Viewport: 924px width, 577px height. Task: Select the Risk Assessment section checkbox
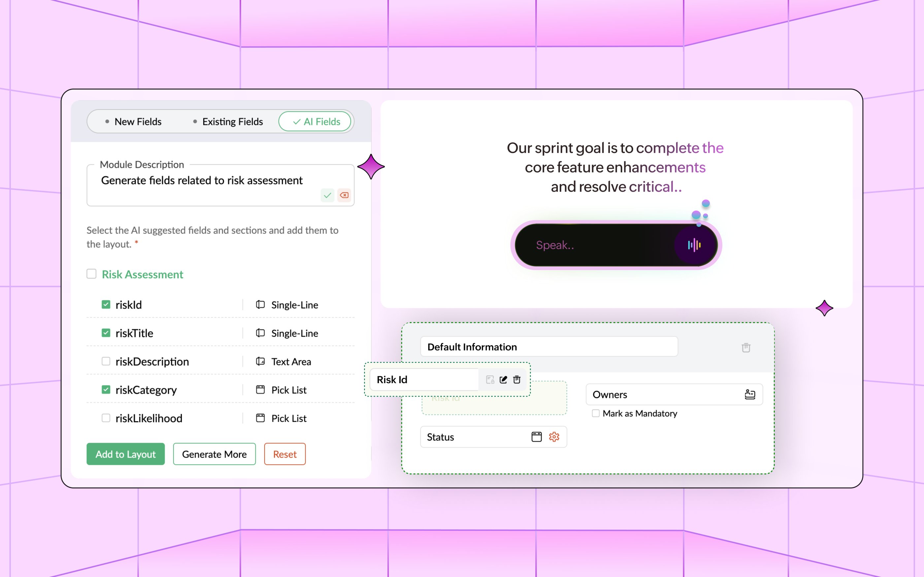point(91,274)
